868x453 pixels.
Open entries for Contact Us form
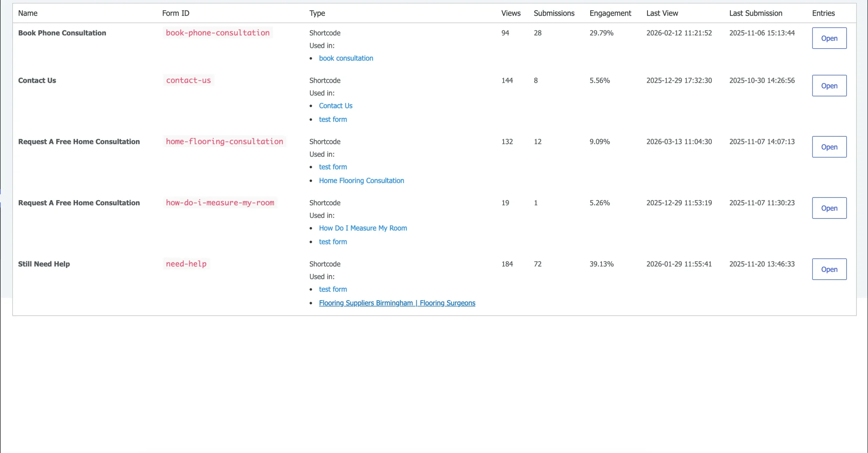(829, 86)
